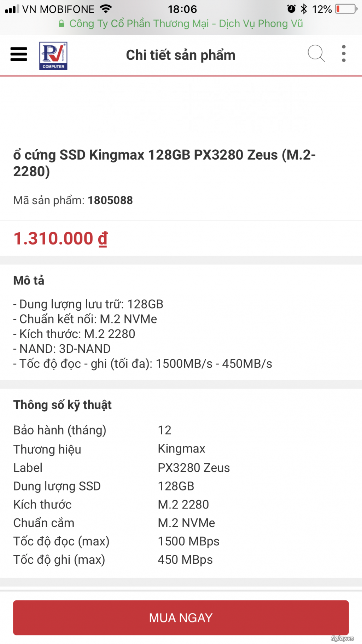Tap the battery indicator in status bar

point(346,9)
